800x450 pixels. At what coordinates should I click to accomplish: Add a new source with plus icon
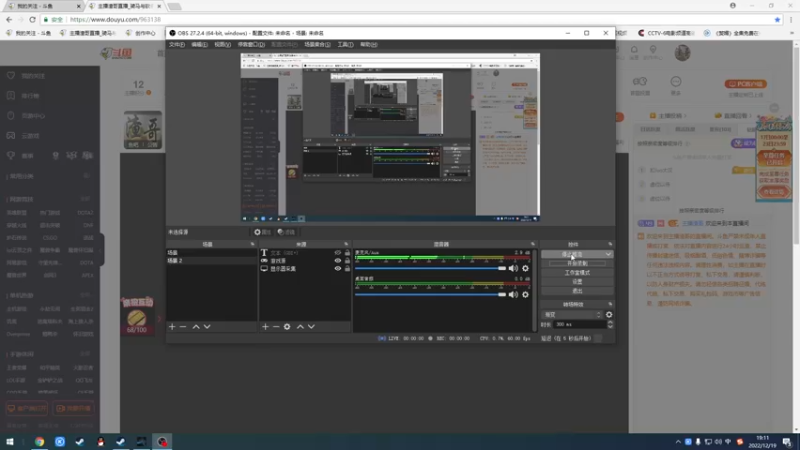pos(265,327)
